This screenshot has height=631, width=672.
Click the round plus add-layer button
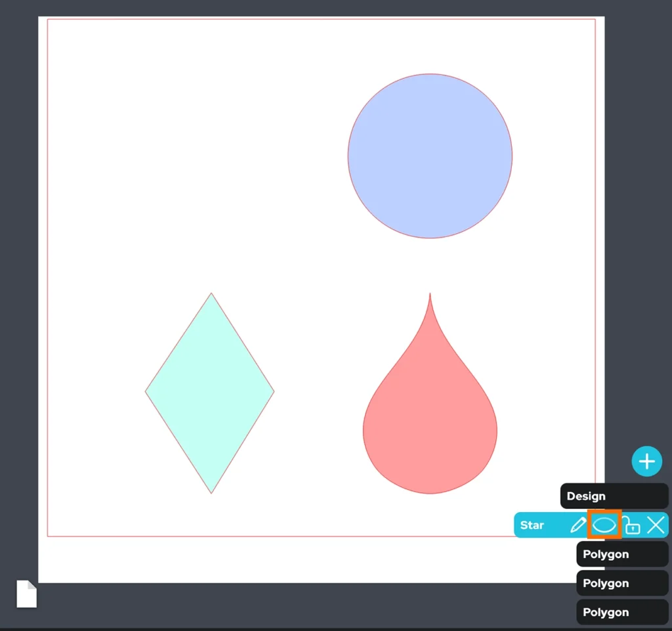[646, 462]
